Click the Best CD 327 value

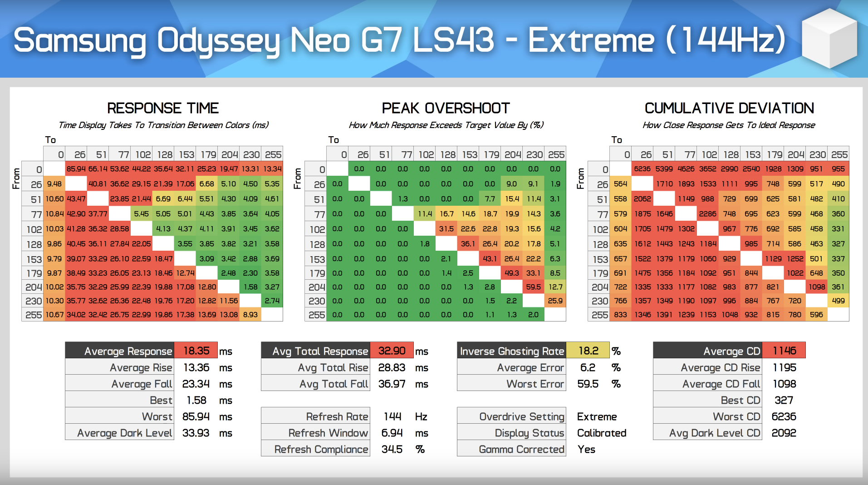click(784, 400)
